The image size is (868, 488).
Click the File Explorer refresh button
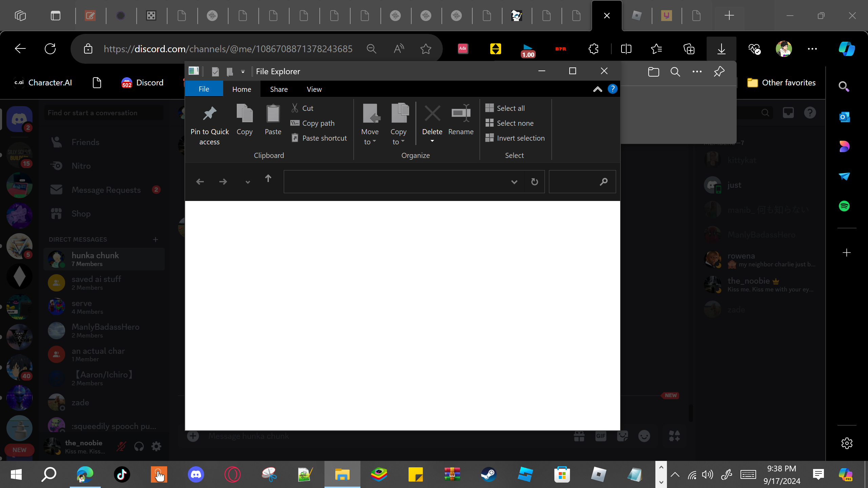tap(534, 182)
